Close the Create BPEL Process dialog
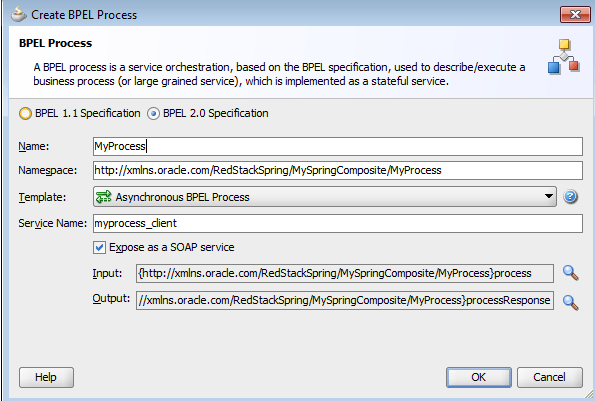Viewport: 595px width, 401px height. point(575,15)
